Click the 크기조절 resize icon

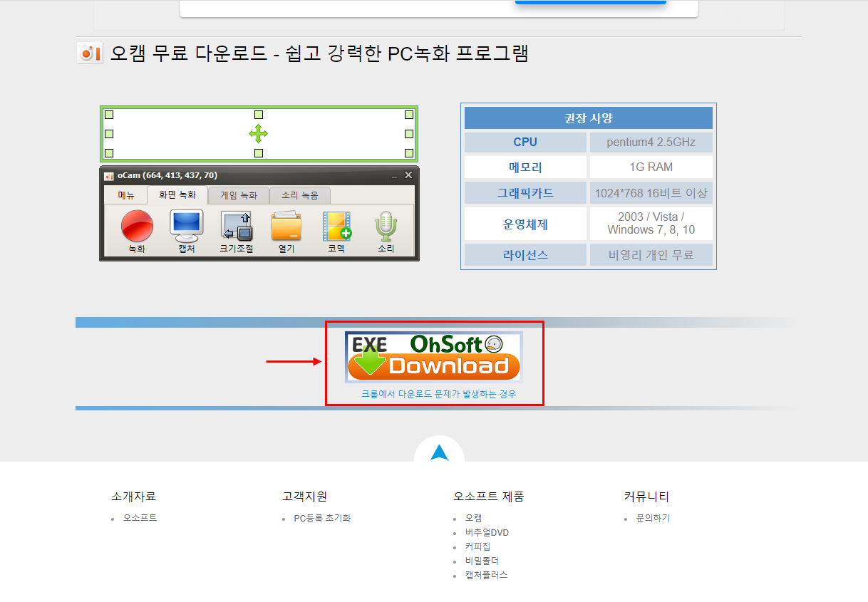[237, 227]
